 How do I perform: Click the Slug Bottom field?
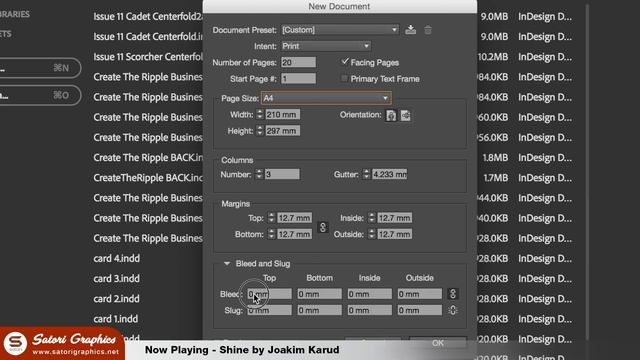pyautogui.click(x=319, y=310)
